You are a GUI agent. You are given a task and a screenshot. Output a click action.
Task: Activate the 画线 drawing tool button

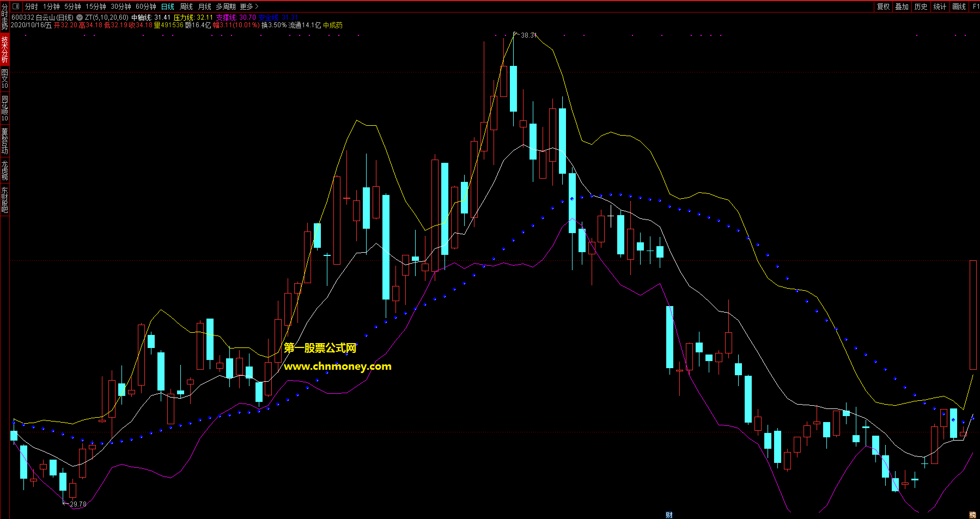point(959,7)
